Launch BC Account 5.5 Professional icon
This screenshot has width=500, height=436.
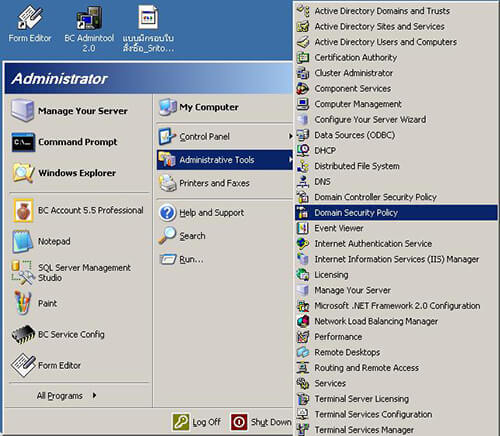23,210
